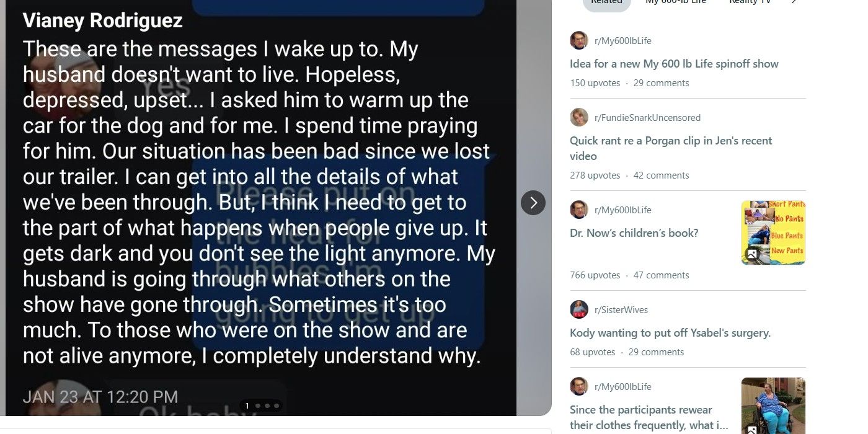Click avatar beside Dr. Now's children's book post
The height and width of the screenshot is (434, 868).
pyautogui.click(x=579, y=210)
